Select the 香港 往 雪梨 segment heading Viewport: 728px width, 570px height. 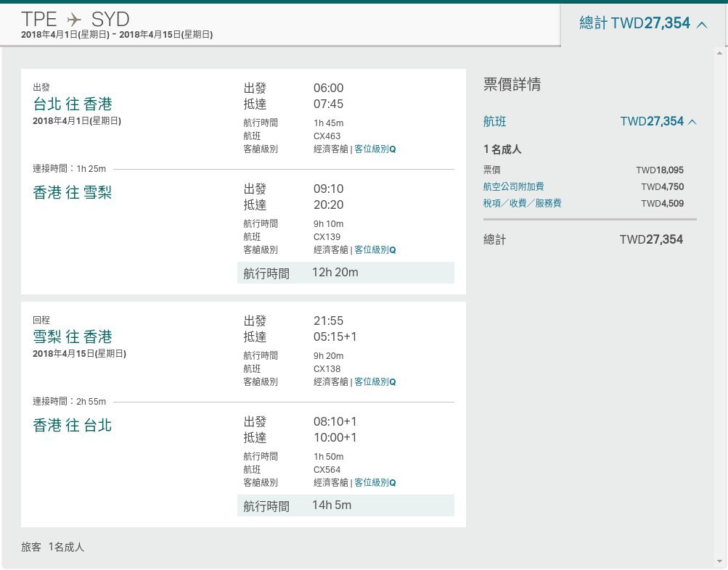click(73, 192)
